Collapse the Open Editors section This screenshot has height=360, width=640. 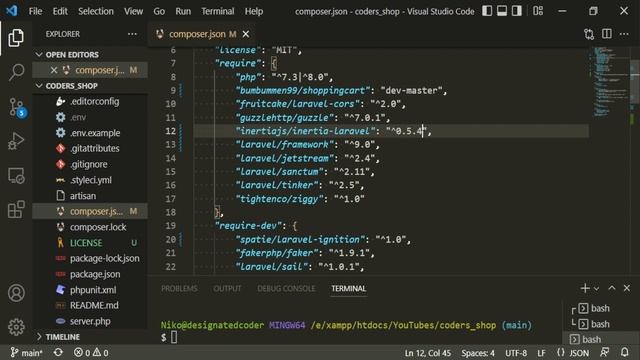click(x=39, y=54)
